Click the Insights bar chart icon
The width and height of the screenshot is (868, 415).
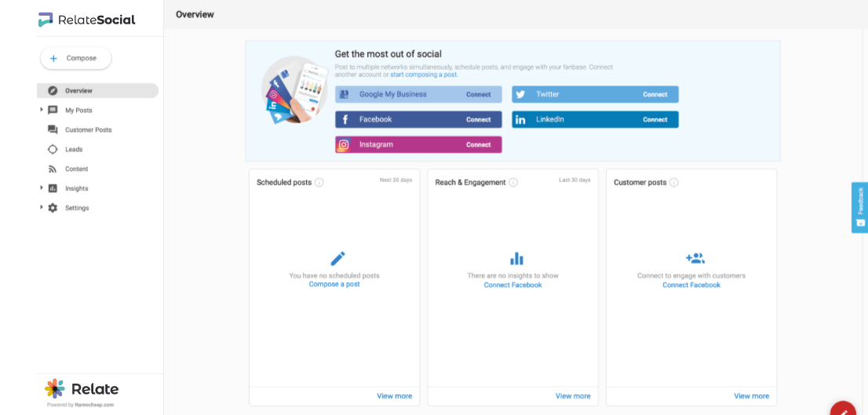point(53,188)
